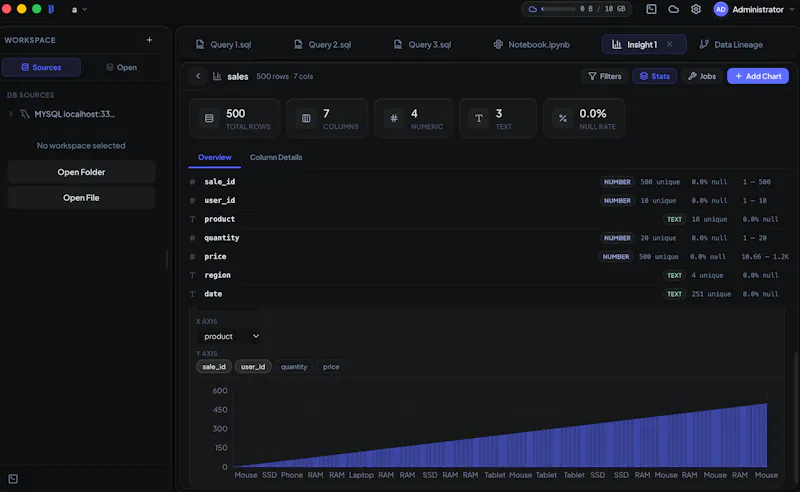800x492 pixels.
Task: Click the Open Folder button
Action: [x=81, y=172]
